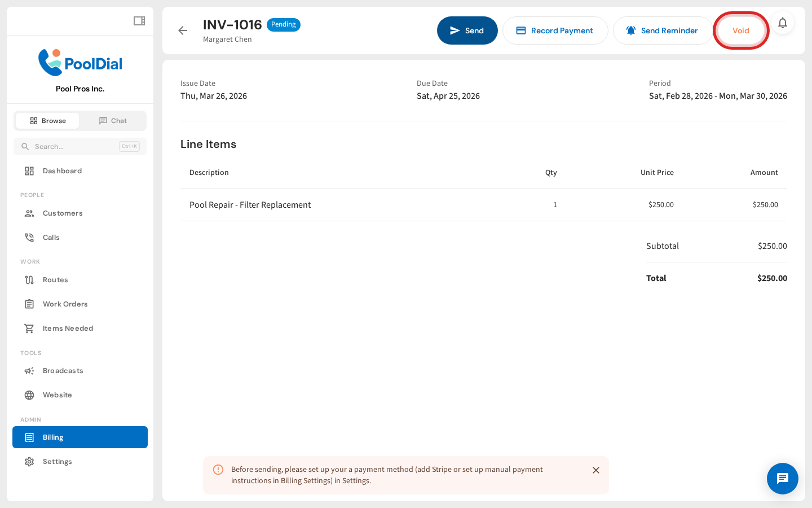The width and height of the screenshot is (812, 508).
Task: Navigate to Routes via the route icon
Action: tap(29, 279)
